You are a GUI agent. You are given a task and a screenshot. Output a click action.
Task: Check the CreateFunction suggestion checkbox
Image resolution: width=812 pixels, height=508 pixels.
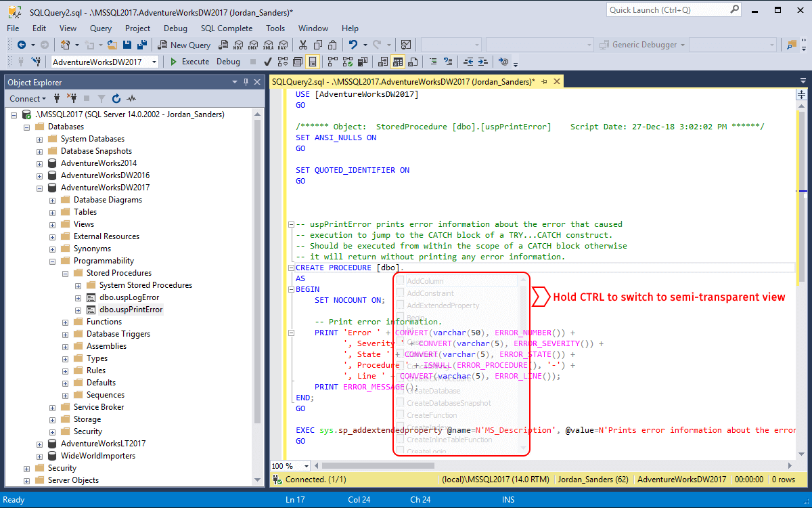click(x=401, y=415)
